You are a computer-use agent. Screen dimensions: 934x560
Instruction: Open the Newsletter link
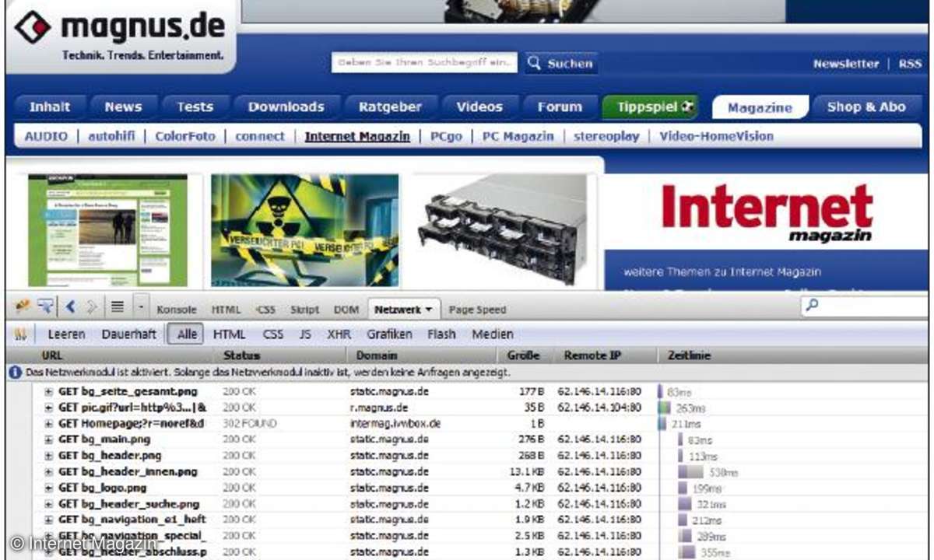tap(846, 64)
